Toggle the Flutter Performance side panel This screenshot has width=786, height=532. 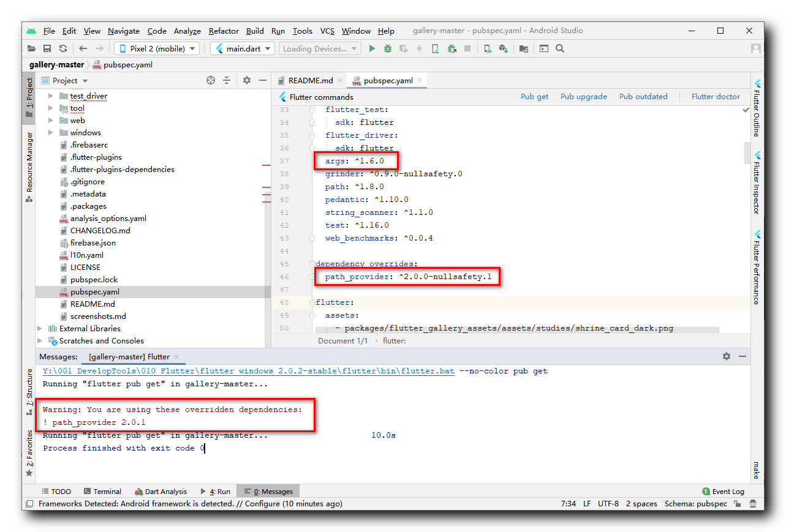(757, 268)
